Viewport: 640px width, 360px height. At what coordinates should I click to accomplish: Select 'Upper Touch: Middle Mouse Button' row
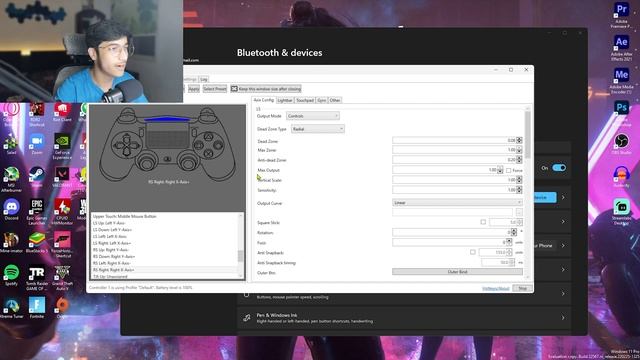pos(124,216)
